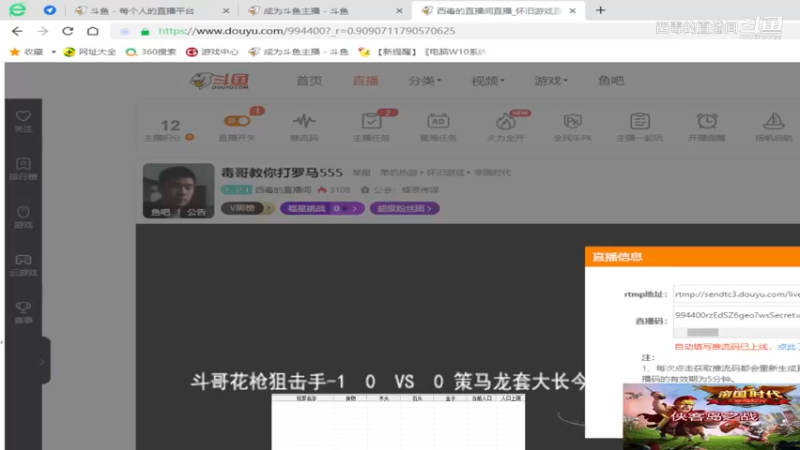The image size is (800, 450).
Task: Reload the current page
Action: pos(67,31)
